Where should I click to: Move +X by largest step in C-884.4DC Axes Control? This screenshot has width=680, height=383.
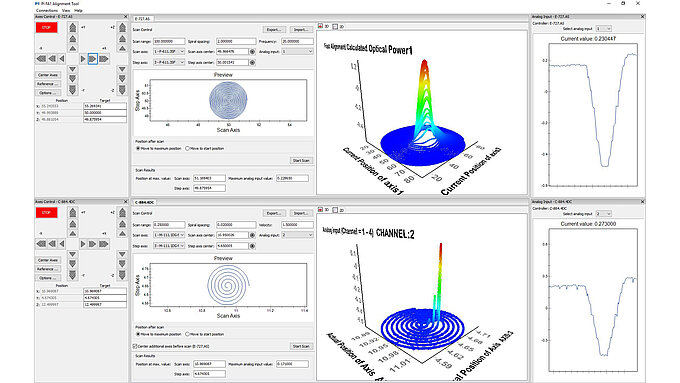click(104, 244)
